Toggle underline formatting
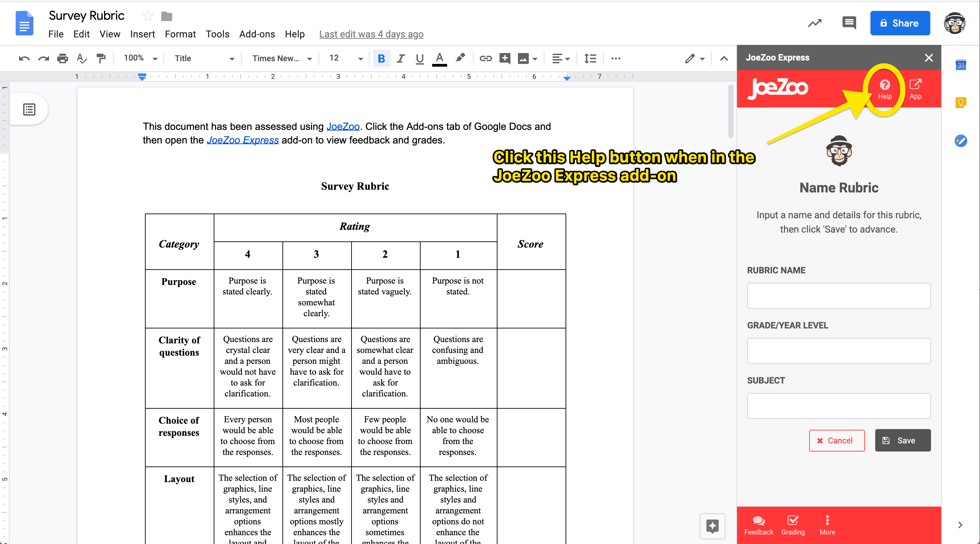The height and width of the screenshot is (544, 980). point(419,58)
